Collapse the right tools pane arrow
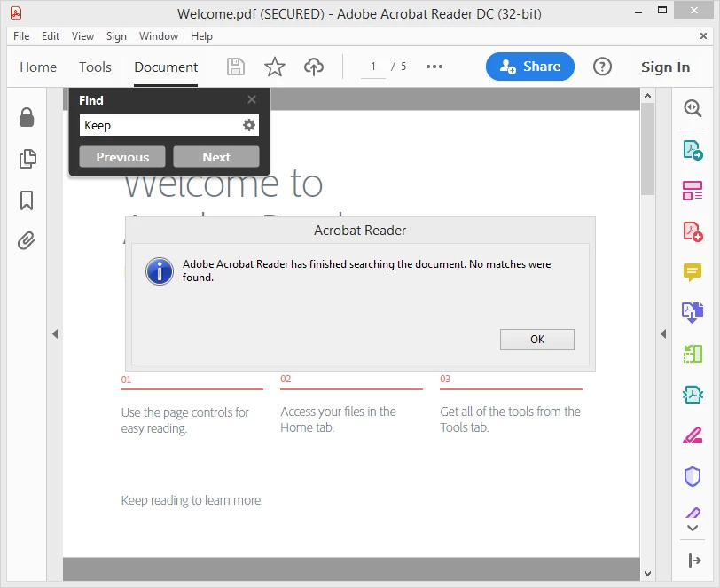 tap(663, 334)
